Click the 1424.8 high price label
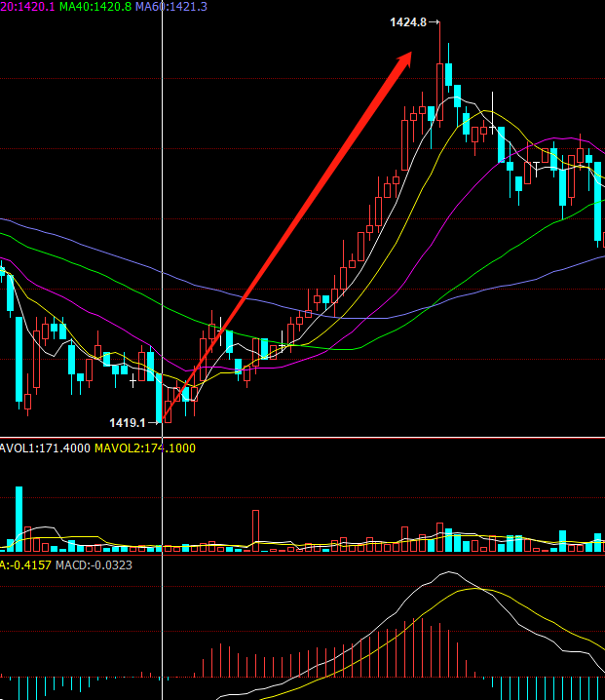The image size is (605, 700). [x=408, y=22]
